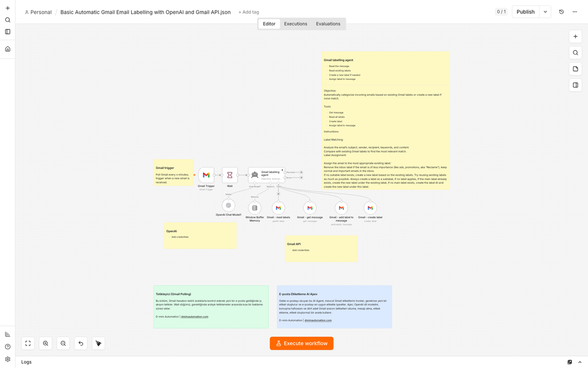
Task: Open the settings gear icon
Action: coord(7,359)
